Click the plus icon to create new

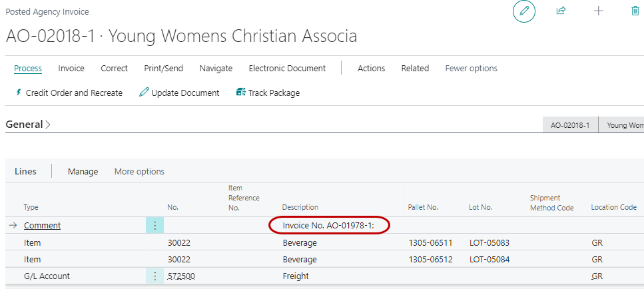coord(598,11)
